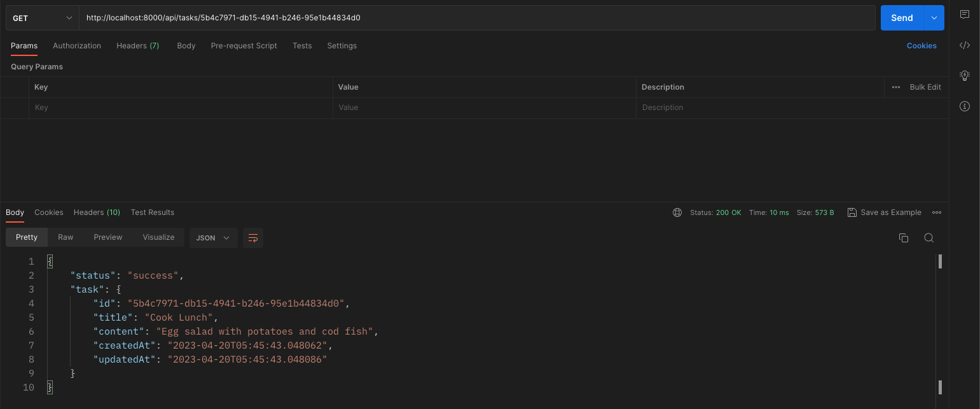Image resolution: width=980 pixels, height=409 pixels.
Task: Open the three-dot response options menu
Action: (936, 212)
